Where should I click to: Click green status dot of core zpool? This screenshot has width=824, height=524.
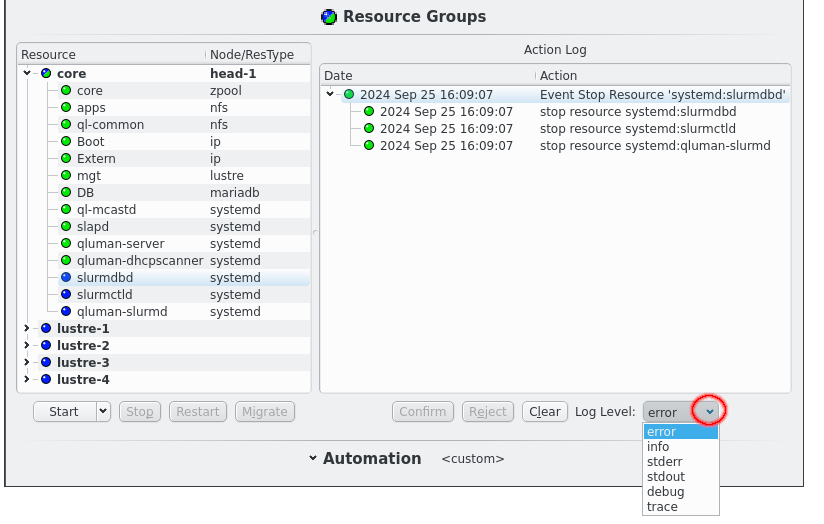(x=66, y=90)
